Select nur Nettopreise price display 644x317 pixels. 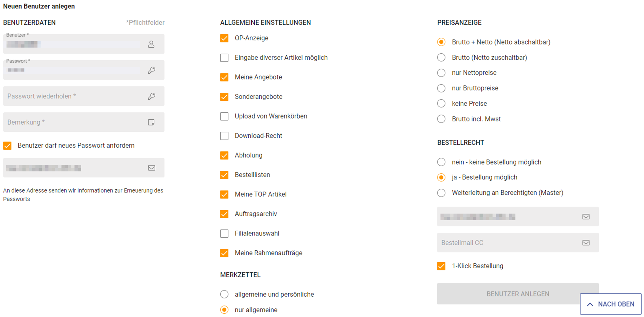[441, 73]
